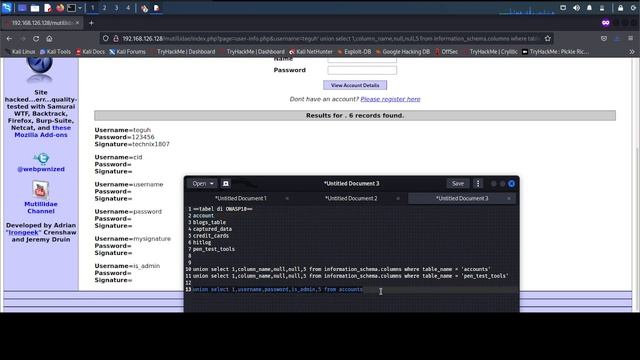Click the tracking protection shield icon

point(106,38)
